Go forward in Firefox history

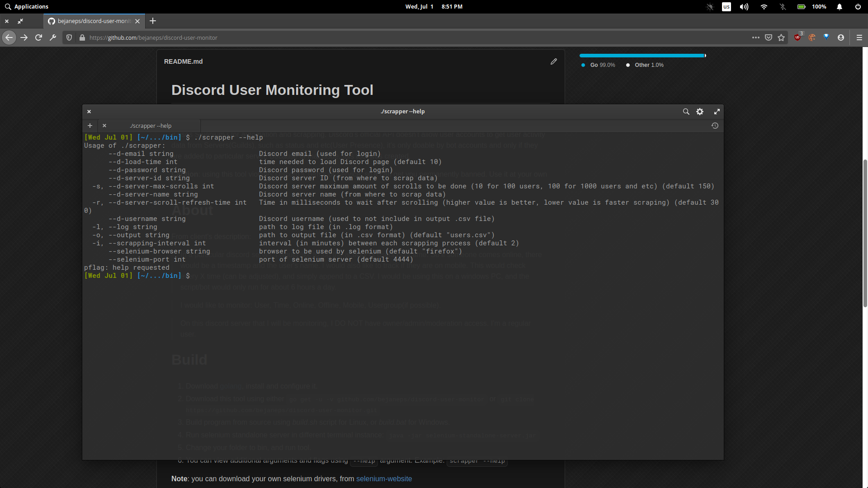pyautogui.click(x=24, y=38)
